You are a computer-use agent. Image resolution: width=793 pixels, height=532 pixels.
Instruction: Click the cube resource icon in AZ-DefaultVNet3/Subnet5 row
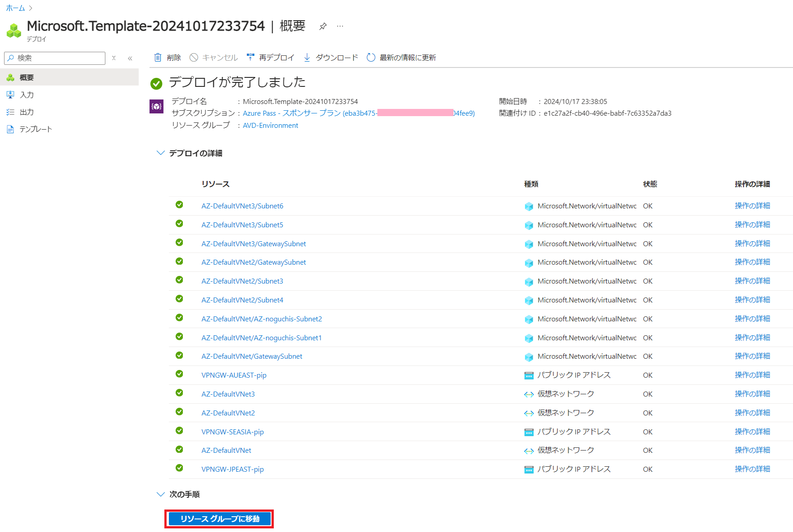[529, 225]
